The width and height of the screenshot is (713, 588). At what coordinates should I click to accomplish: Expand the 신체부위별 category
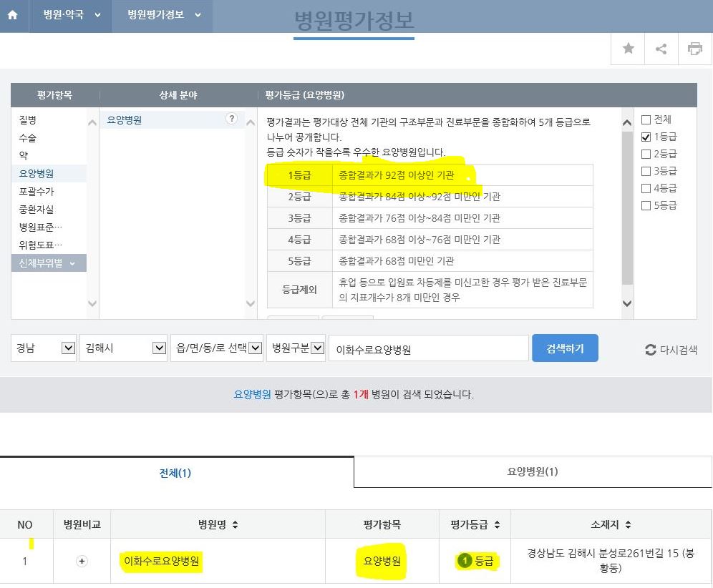49,263
